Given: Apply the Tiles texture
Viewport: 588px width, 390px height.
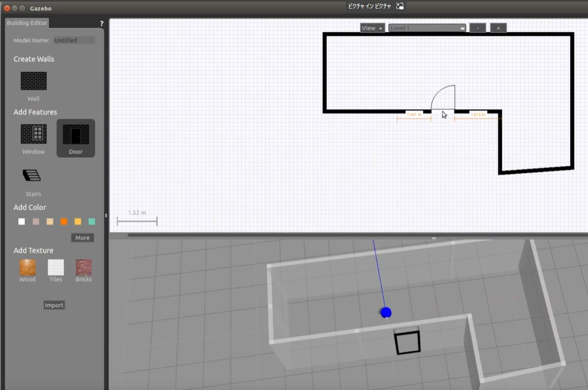Looking at the screenshot, I should coord(56,267).
